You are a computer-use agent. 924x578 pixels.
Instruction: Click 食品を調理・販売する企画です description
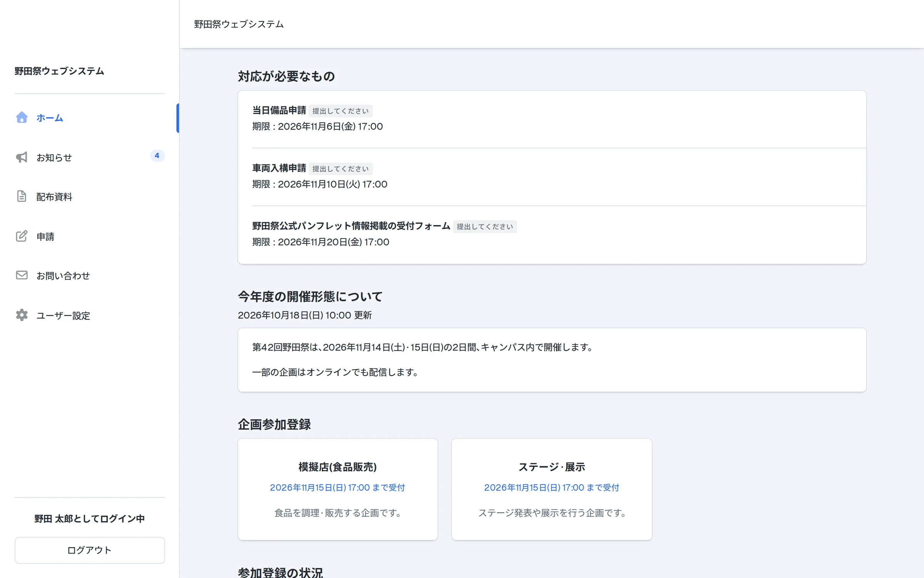click(338, 513)
